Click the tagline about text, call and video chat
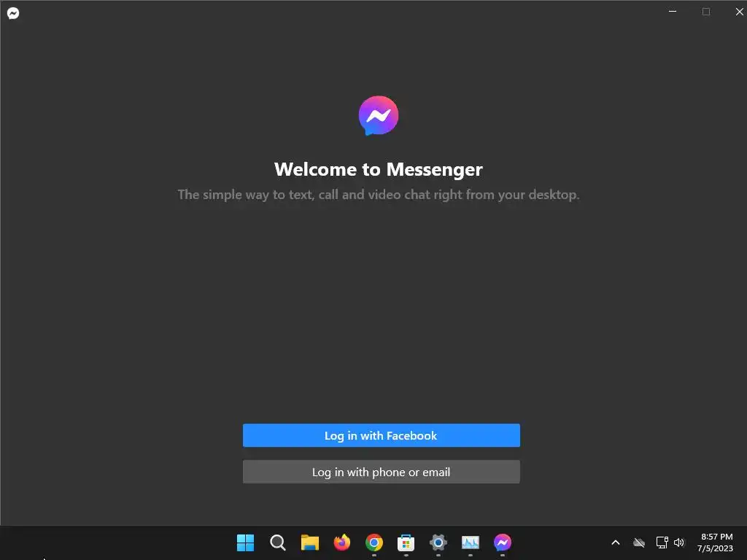747x560 pixels. (379, 195)
